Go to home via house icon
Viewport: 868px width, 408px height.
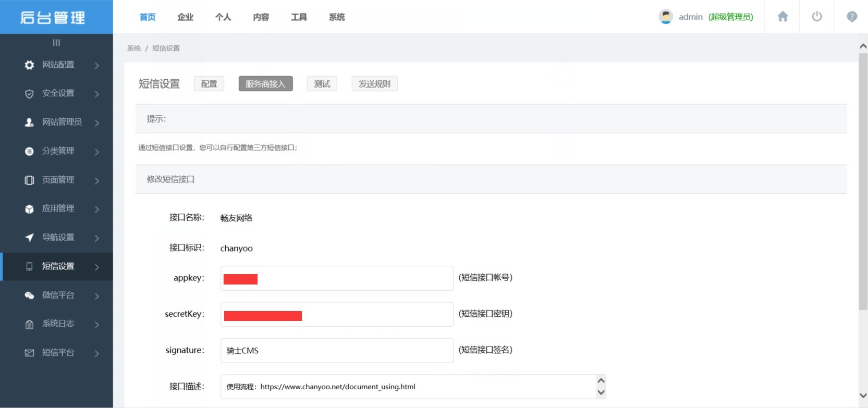click(x=783, y=17)
